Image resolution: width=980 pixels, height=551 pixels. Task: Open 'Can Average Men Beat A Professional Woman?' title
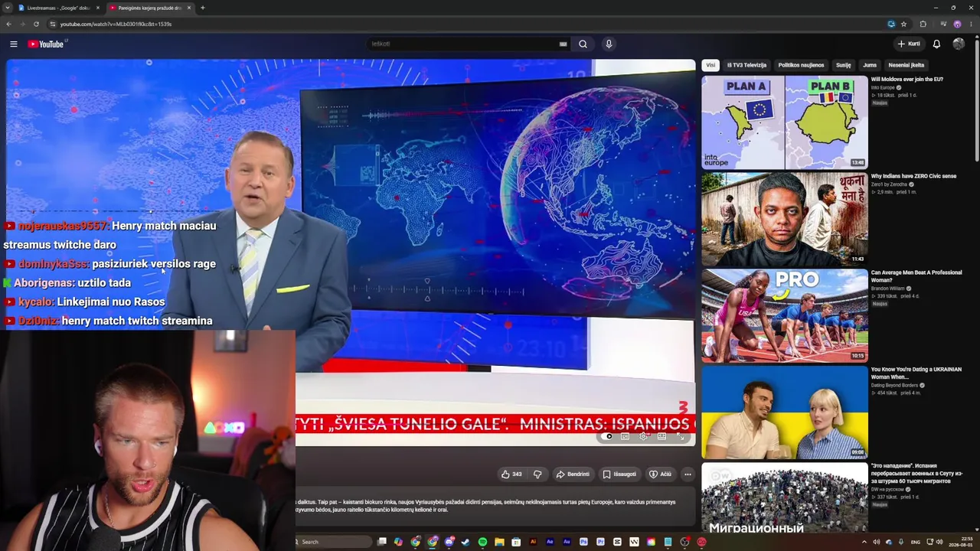(x=916, y=276)
